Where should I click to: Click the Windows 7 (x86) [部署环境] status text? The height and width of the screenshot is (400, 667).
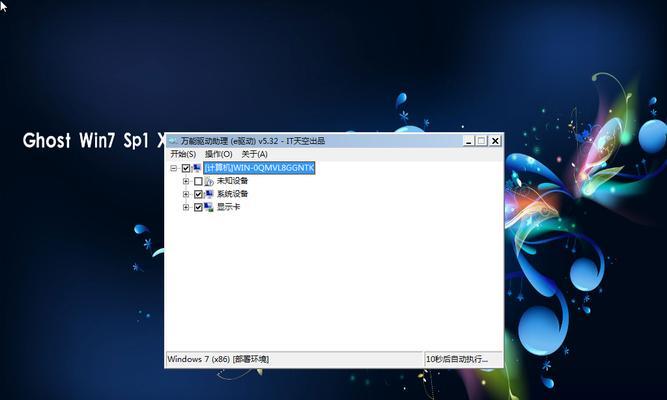[218, 359]
